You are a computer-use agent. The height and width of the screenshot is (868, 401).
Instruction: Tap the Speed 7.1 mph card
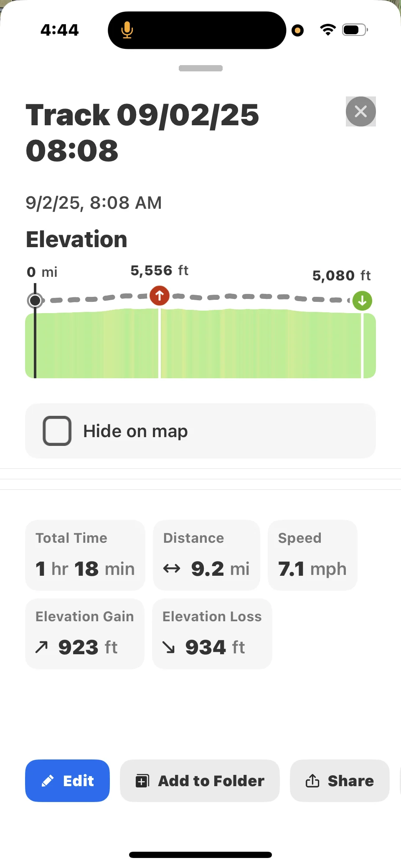pyautogui.click(x=312, y=555)
